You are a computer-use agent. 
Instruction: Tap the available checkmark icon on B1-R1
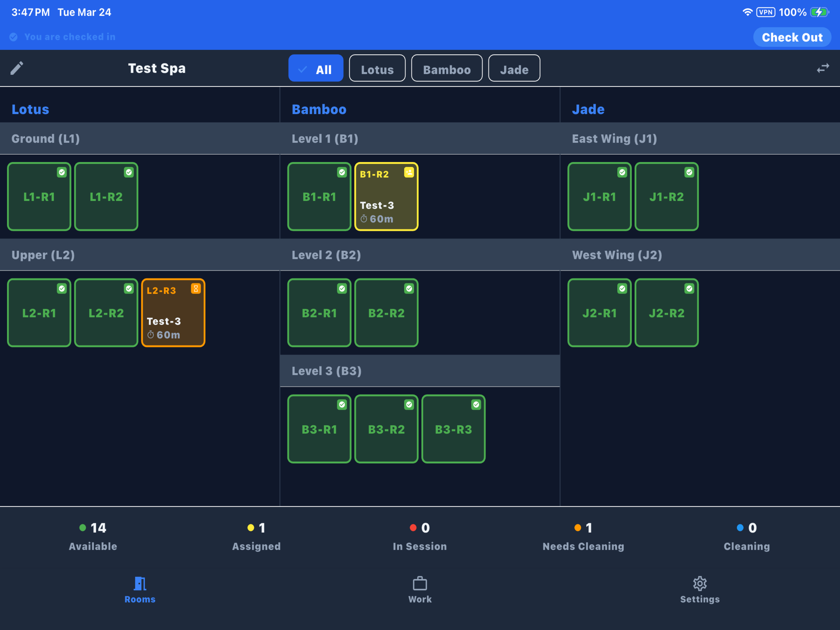342,173
